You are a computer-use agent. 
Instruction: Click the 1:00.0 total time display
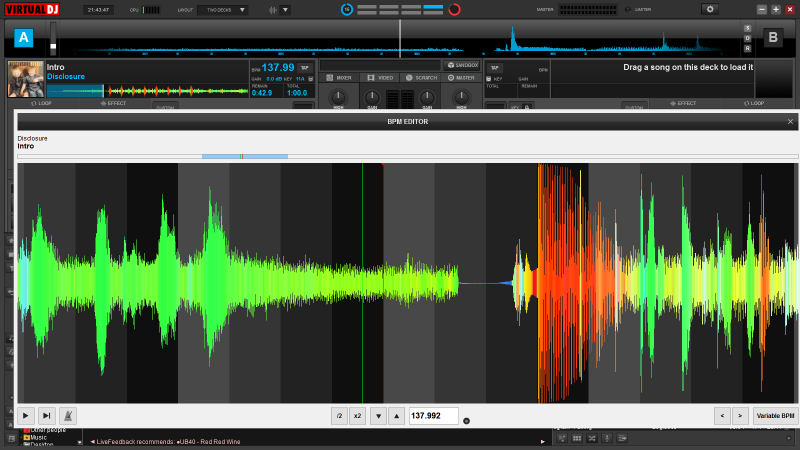pyautogui.click(x=297, y=93)
